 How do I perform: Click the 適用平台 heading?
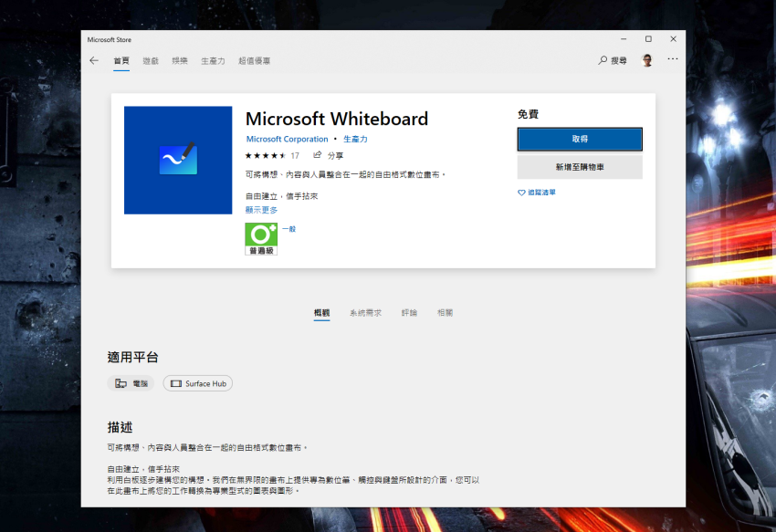coord(132,358)
